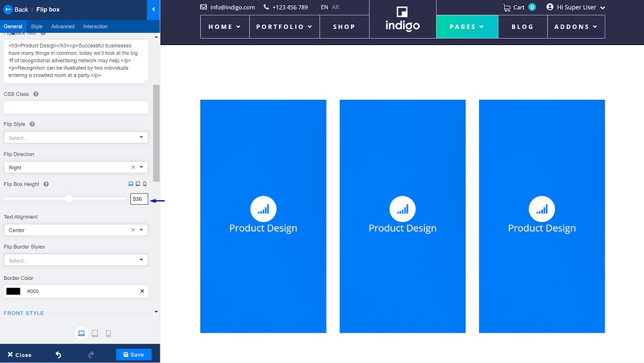Open the Flip Style dropdown
The image size is (644, 363).
click(x=76, y=137)
